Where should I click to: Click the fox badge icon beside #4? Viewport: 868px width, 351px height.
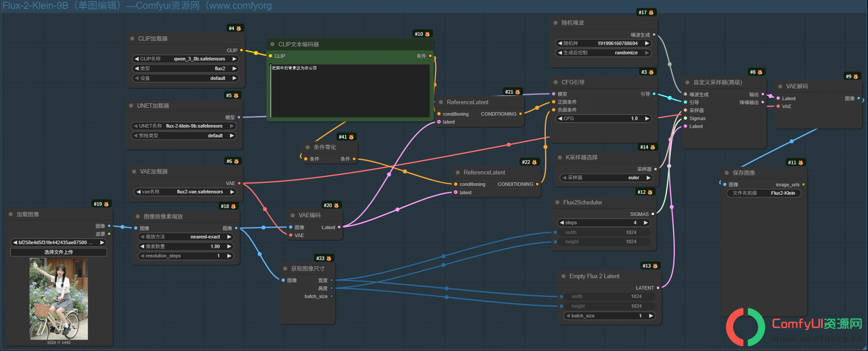tap(239, 28)
